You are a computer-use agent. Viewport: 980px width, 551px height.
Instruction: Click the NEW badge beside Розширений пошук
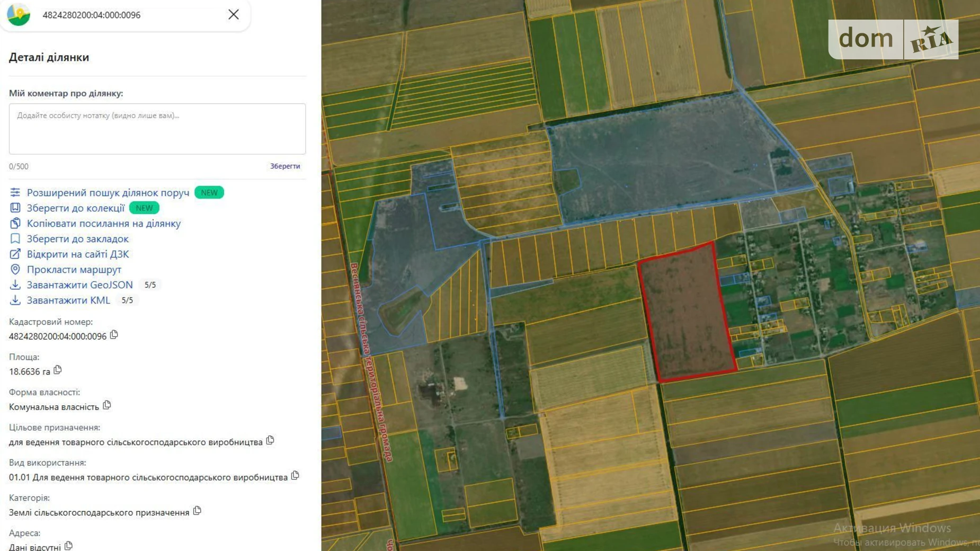coord(209,192)
